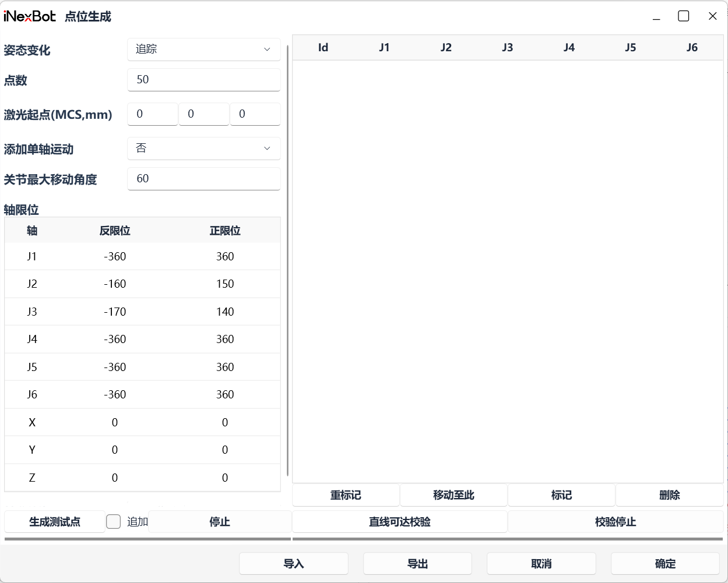
Task: Click the J1 column header in points table
Action: pyautogui.click(x=384, y=48)
